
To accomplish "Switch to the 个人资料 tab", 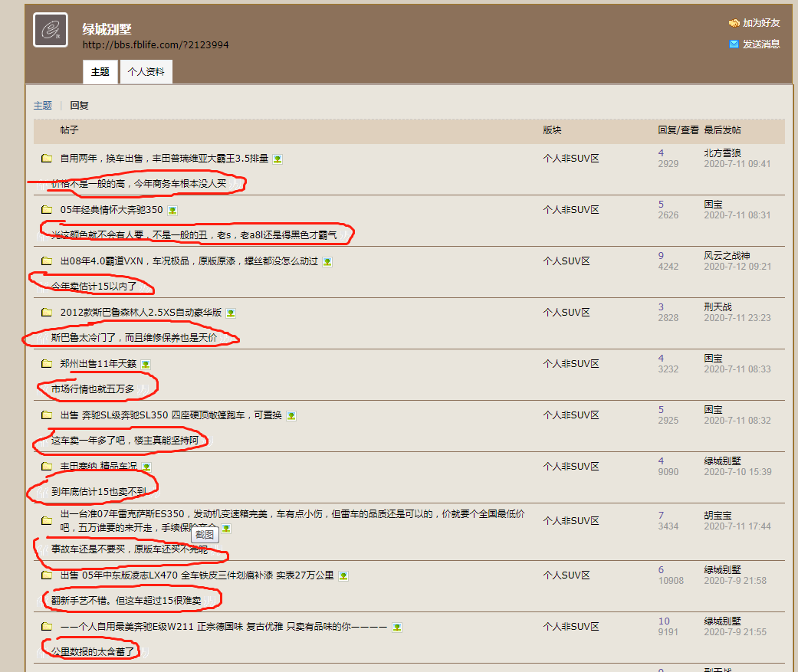I will [x=146, y=72].
